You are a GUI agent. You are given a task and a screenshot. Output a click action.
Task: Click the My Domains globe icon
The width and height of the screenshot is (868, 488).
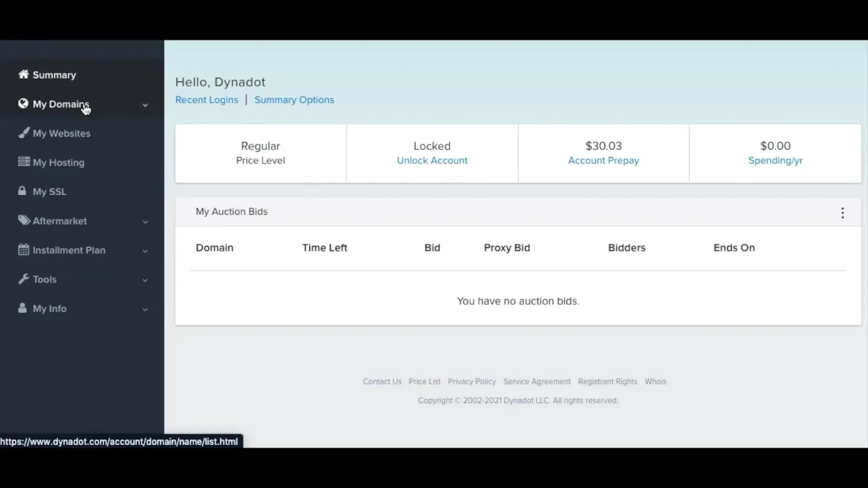(23, 104)
